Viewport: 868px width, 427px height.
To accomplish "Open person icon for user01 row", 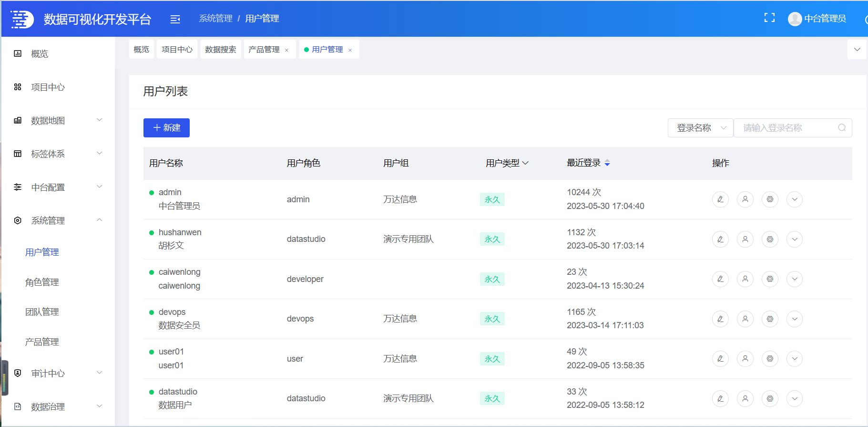I will pos(745,358).
